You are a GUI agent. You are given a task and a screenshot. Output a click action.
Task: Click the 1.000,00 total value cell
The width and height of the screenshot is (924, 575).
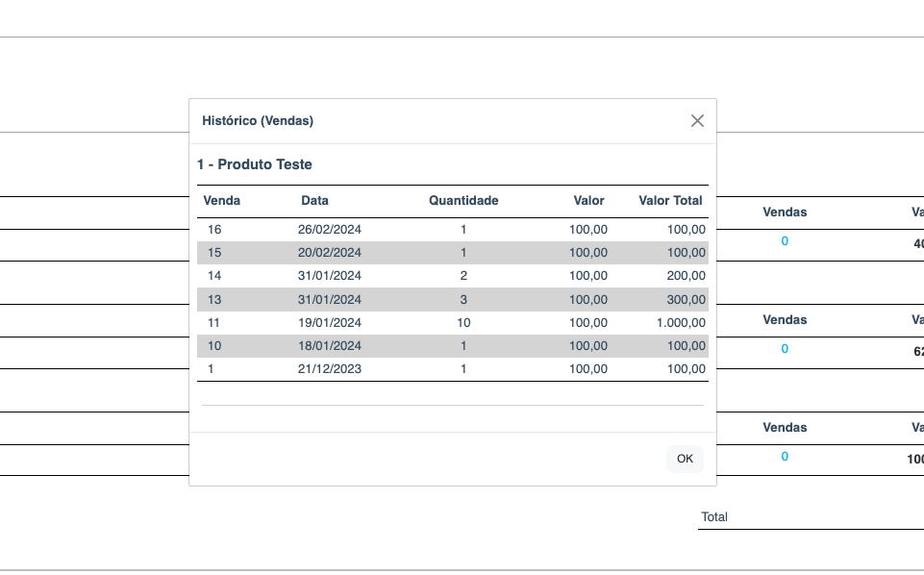681,322
